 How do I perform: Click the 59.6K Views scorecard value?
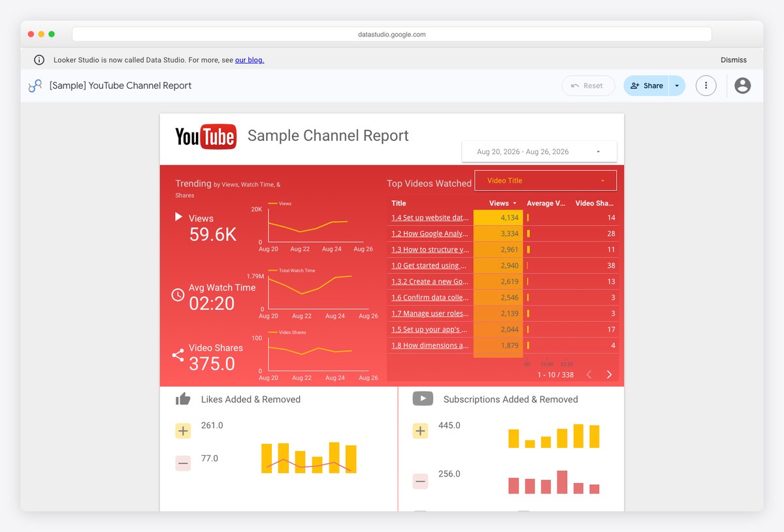[213, 235]
